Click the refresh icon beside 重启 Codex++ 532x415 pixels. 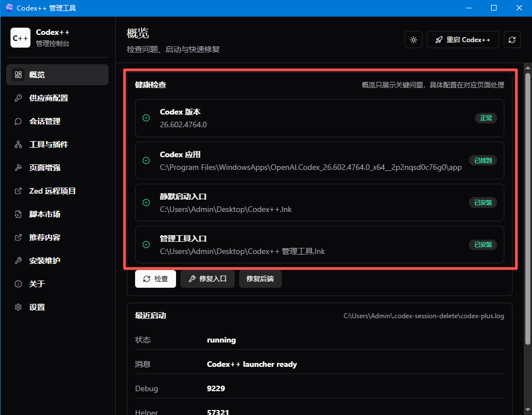(512, 40)
